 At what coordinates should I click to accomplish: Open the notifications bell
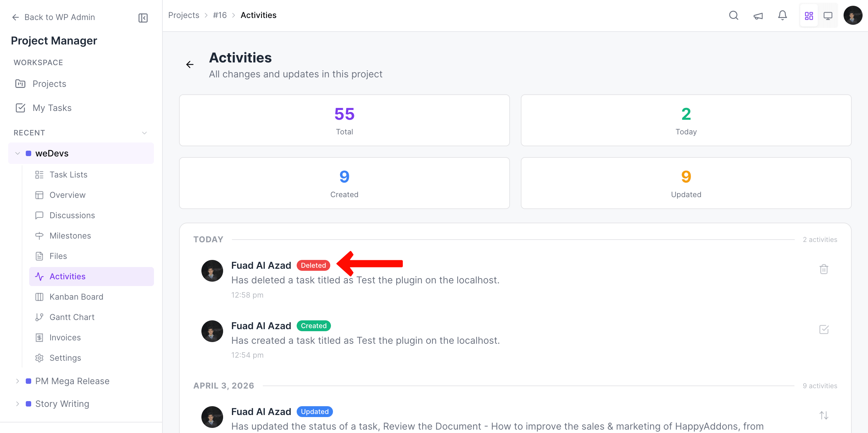click(782, 15)
